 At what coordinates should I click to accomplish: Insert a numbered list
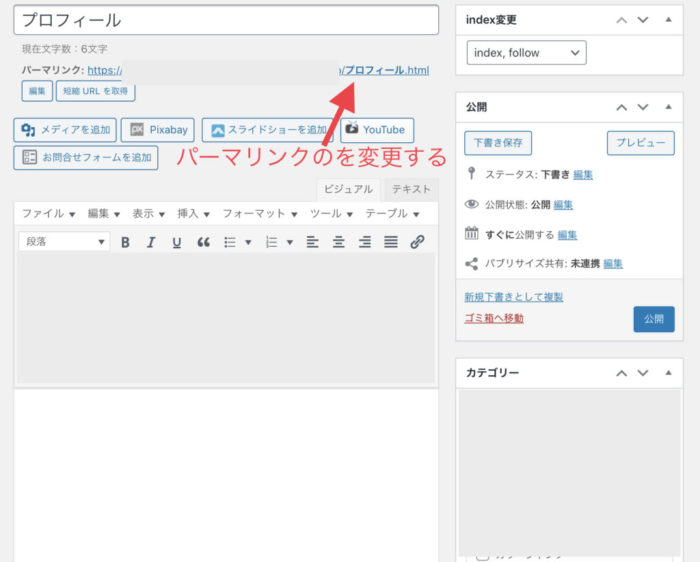(x=271, y=242)
